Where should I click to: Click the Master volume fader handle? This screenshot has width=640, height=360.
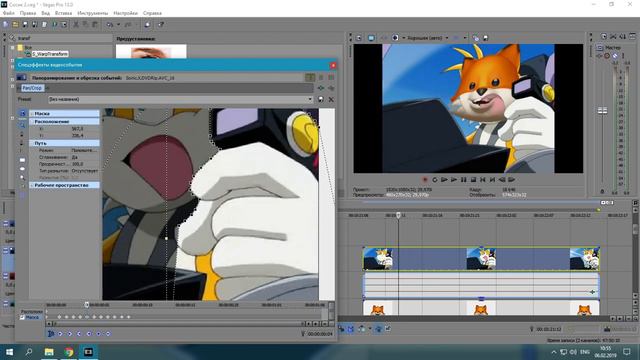click(x=602, y=110)
